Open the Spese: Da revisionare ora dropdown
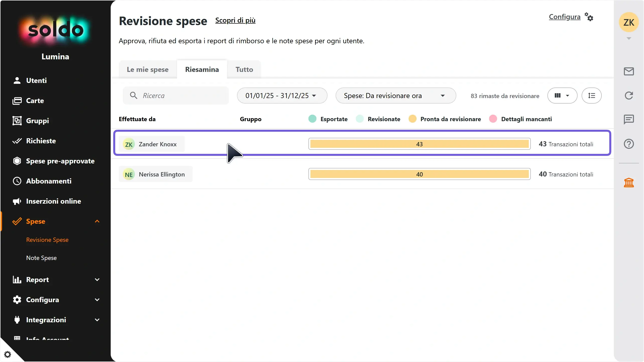644x362 pixels. pos(396,96)
